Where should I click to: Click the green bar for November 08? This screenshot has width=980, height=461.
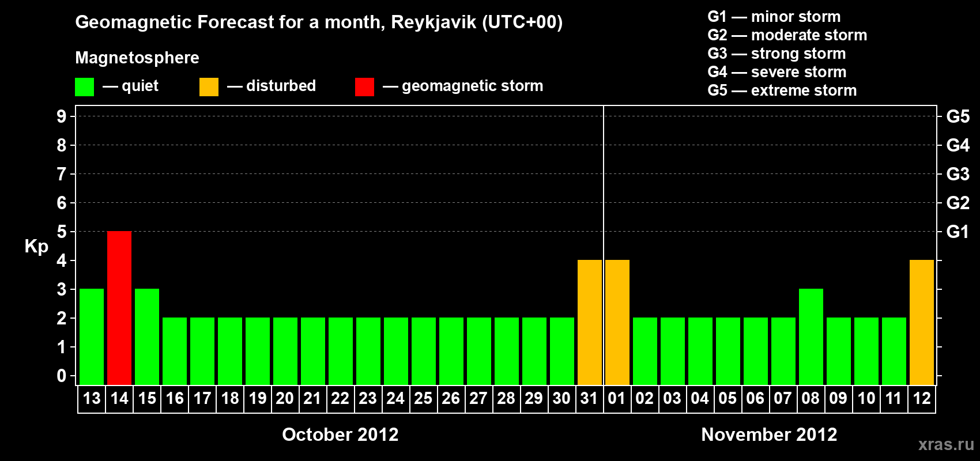pos(811,337)
